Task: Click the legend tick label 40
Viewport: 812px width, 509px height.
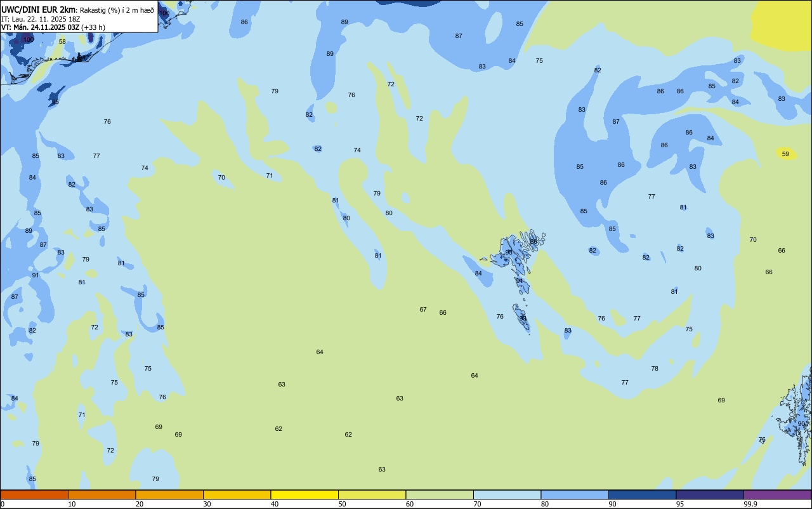Action: click(x=274, y=504)
